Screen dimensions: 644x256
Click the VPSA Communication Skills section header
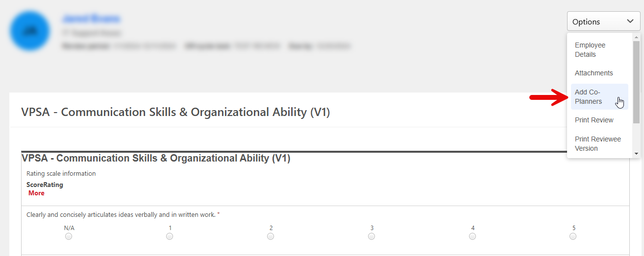pyautogui.click(x=175, y=112)
